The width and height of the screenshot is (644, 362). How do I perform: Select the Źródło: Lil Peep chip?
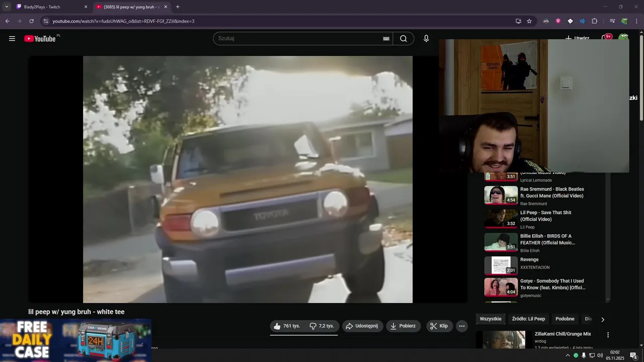pyautogui.click(x=528, y=319)
